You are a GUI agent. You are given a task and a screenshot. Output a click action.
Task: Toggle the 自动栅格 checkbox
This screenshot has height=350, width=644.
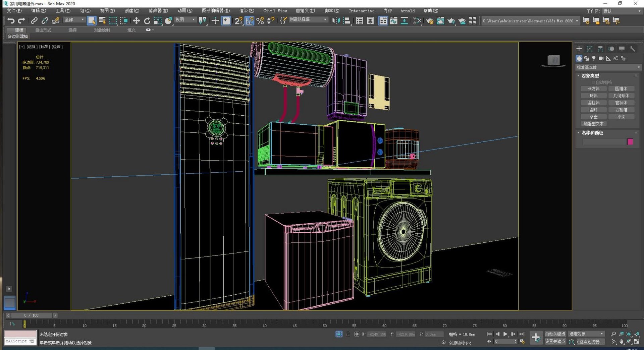(x=593, y=82)
